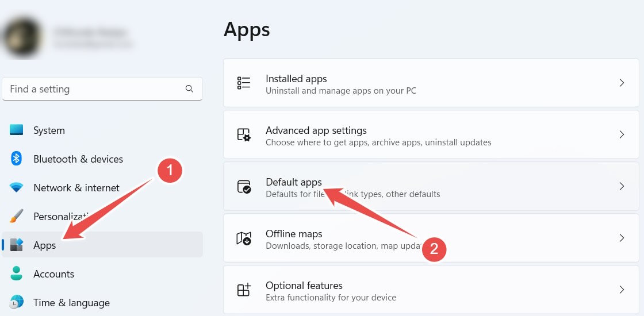Expand Installed apps with its chevron
644x316 pixels.
(622, 83)
